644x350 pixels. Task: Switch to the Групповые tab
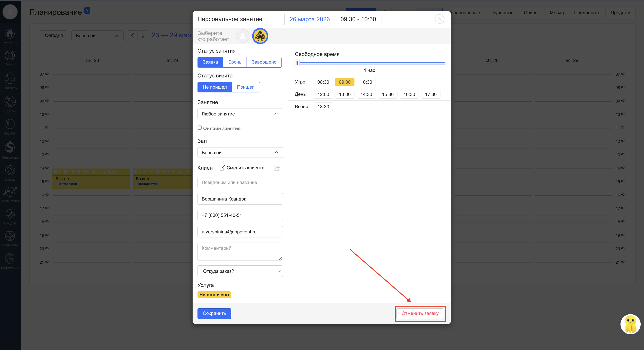coord(502,13)
